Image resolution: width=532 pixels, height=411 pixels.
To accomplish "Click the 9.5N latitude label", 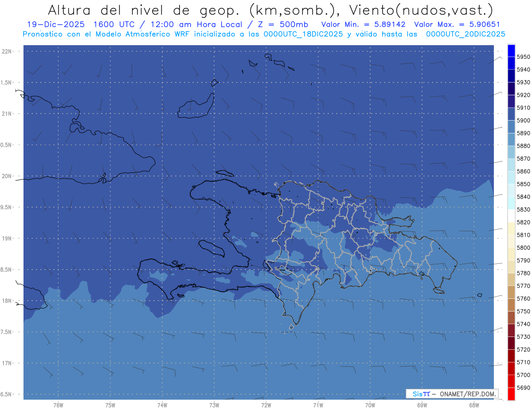I will point(6,207).
